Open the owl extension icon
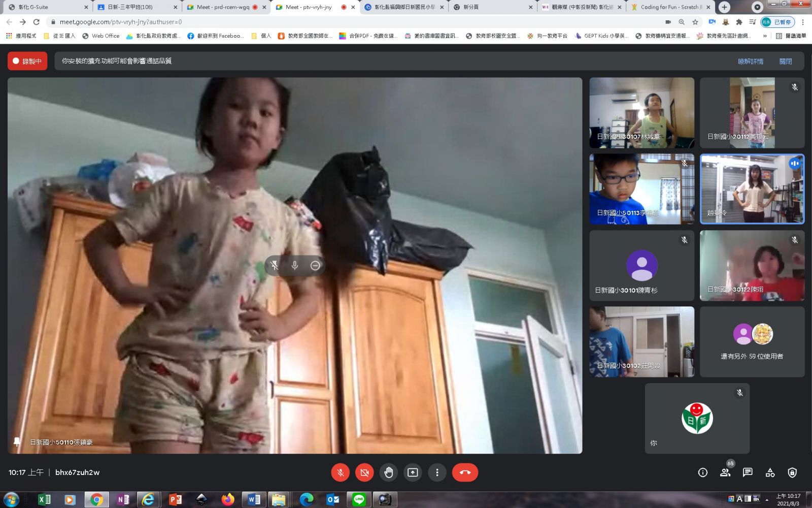812x508 pixels. coord(726,22)
